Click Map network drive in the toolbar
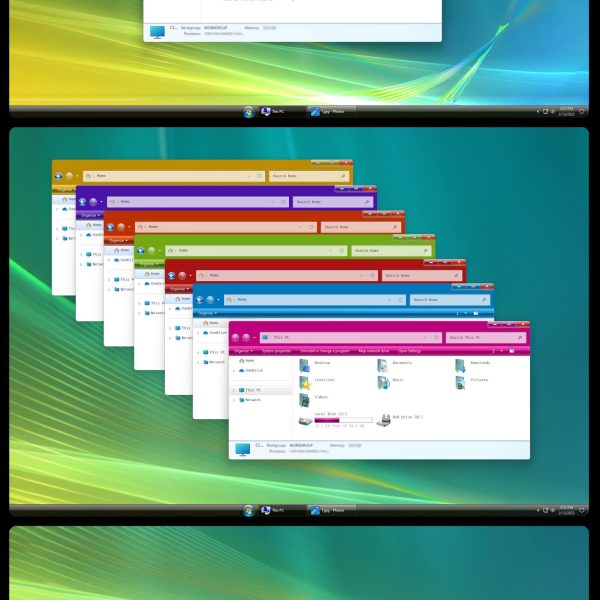This screenshot has width=600, height=600. click(x=373, y=351)
